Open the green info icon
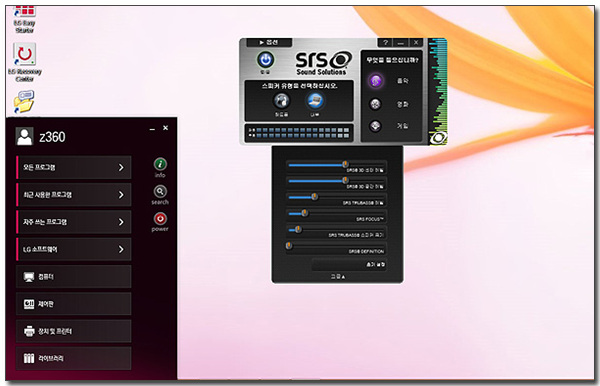 [160, 164]
